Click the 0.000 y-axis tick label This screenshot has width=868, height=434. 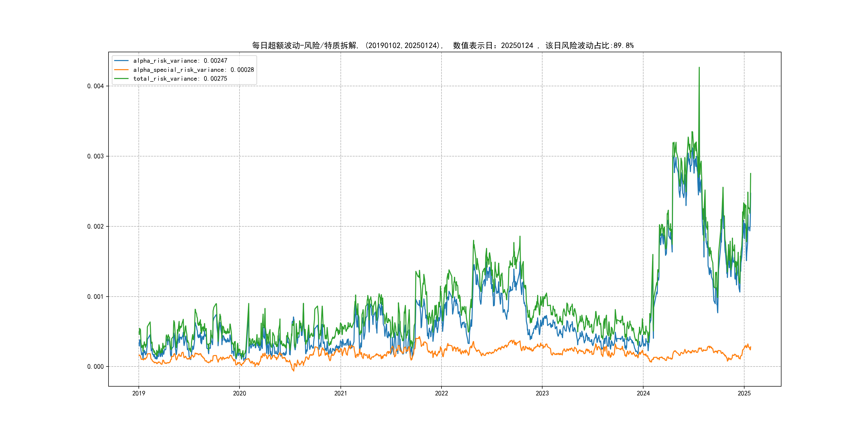click(95, 366)
